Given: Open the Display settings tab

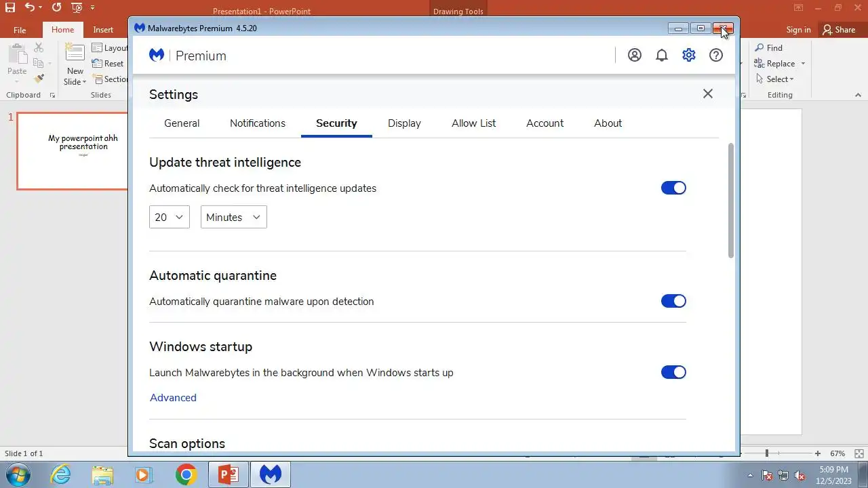Looking at the screenshot, I should [404, 123].
